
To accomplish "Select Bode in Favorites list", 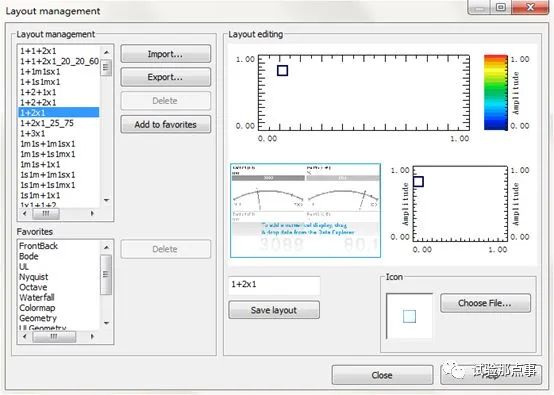I will pos(58,256).
